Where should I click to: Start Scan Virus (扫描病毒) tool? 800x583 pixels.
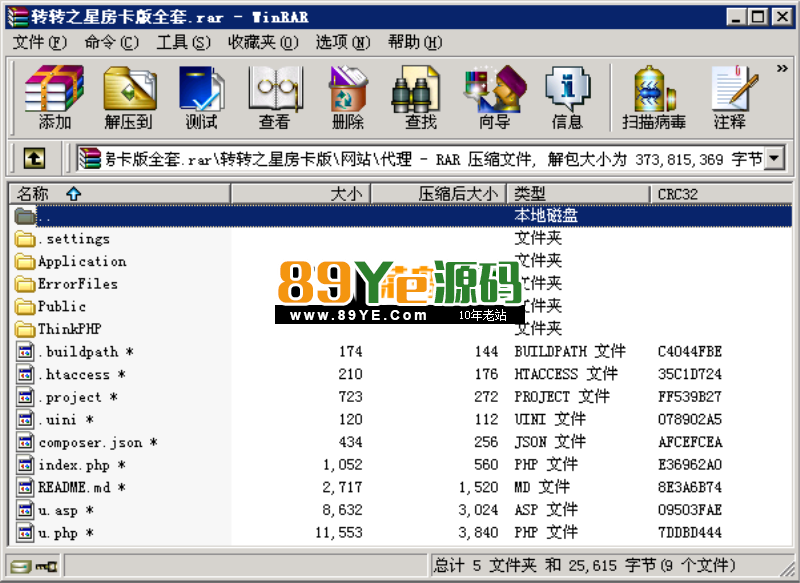654,96
